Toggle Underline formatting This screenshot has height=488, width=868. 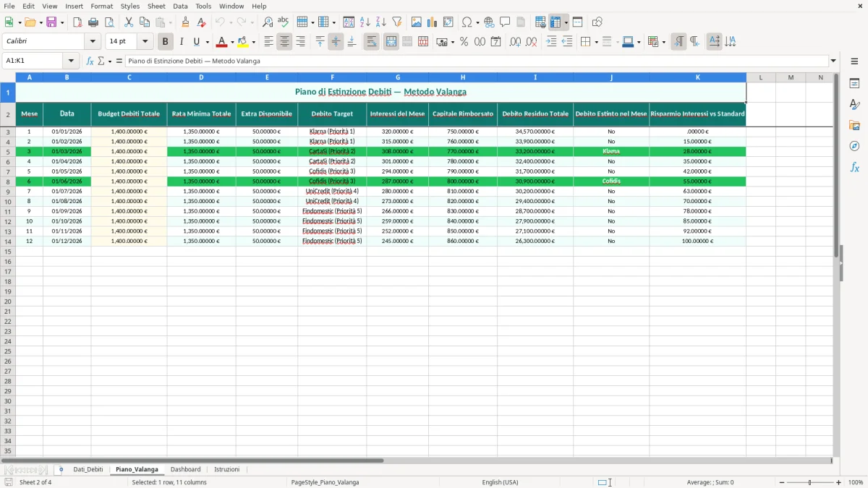pyautogui.click(x=196, y=42)
